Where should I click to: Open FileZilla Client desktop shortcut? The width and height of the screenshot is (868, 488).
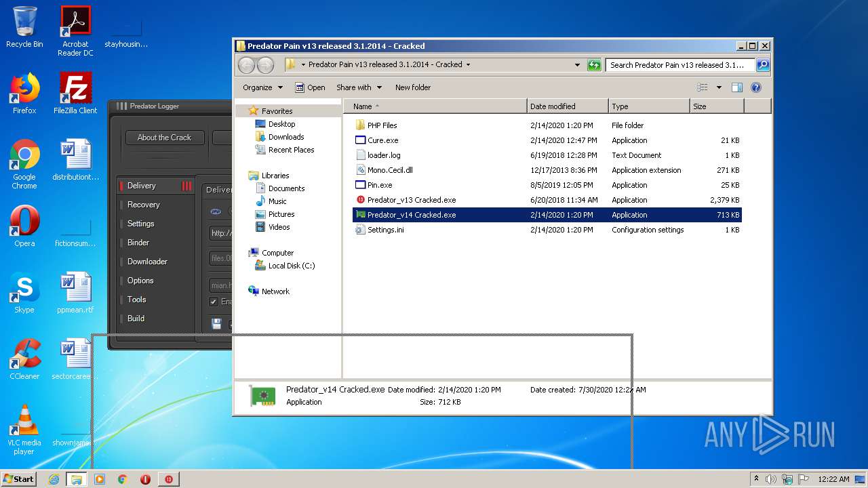click(x=75, y=94)
